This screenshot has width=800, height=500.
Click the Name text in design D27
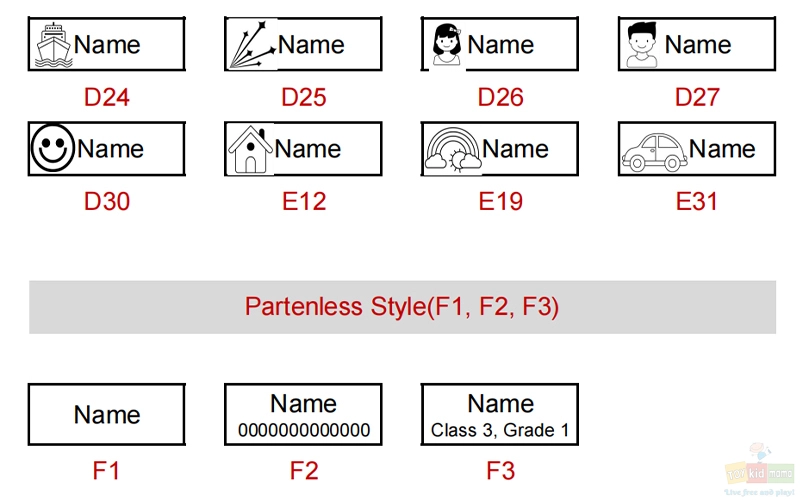point(697,44)
